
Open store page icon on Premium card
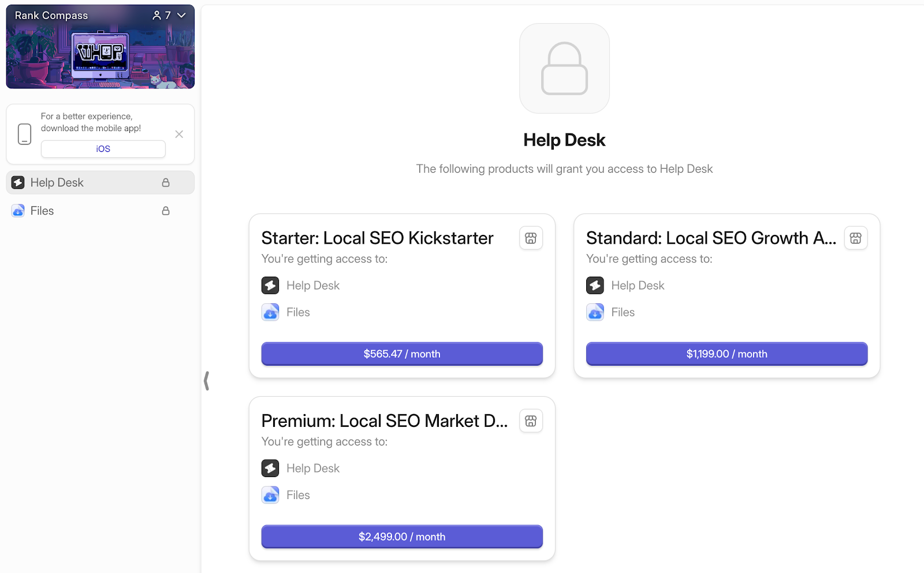pyautogui.click(x=531, y=421)
